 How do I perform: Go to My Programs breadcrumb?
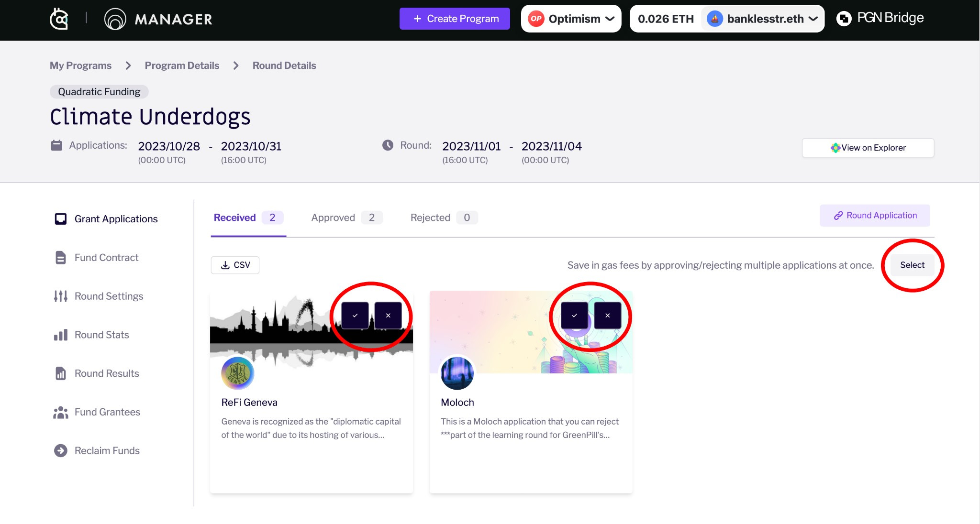[x=80, y=65]
